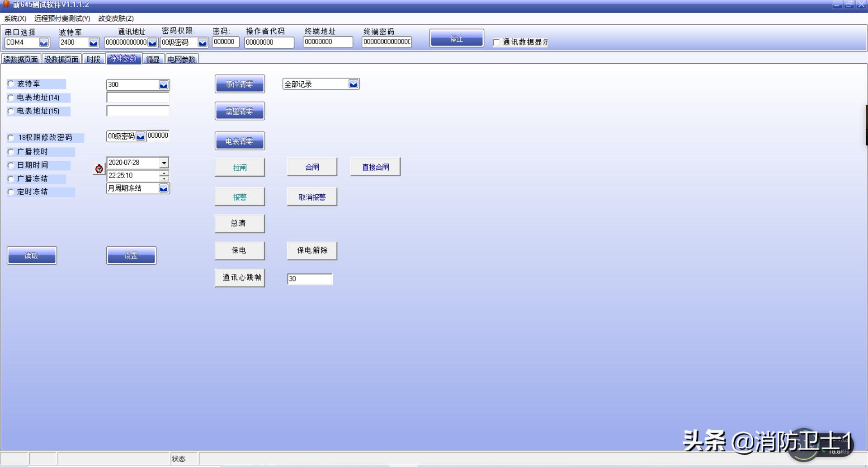The height and width of the screenshot is (467, 868).
Task: Open the 时段 tab
Action: (x=94, y=59)
